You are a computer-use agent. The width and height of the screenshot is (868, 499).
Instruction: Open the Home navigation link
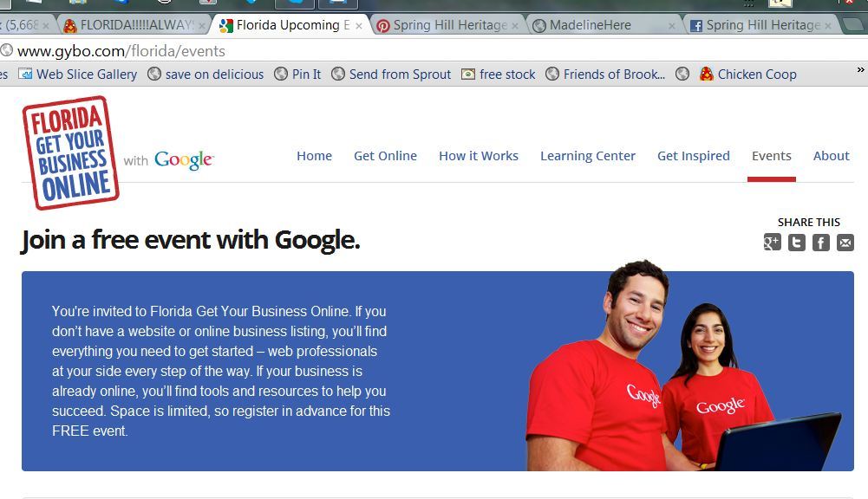click(314, 156)
